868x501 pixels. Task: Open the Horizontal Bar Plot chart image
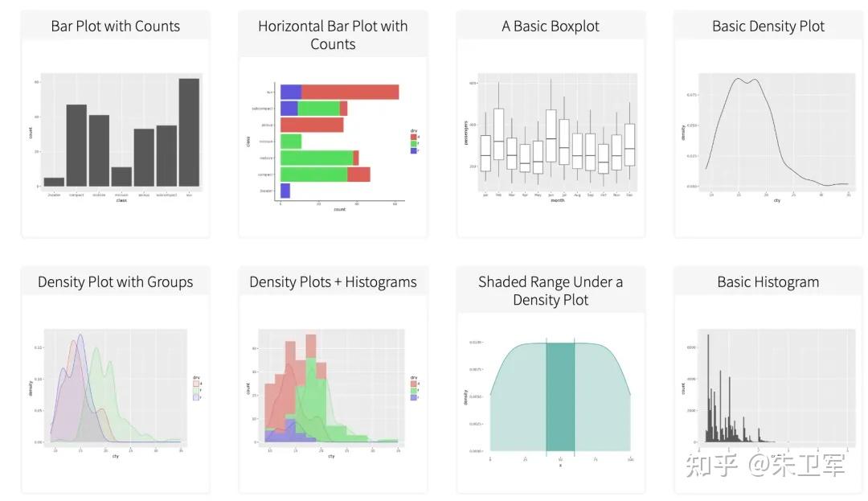click(x=333, y=146)
